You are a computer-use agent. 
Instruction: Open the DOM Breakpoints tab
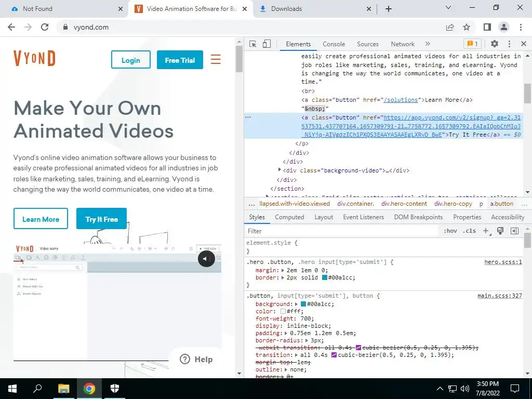[x=418, y=217]
